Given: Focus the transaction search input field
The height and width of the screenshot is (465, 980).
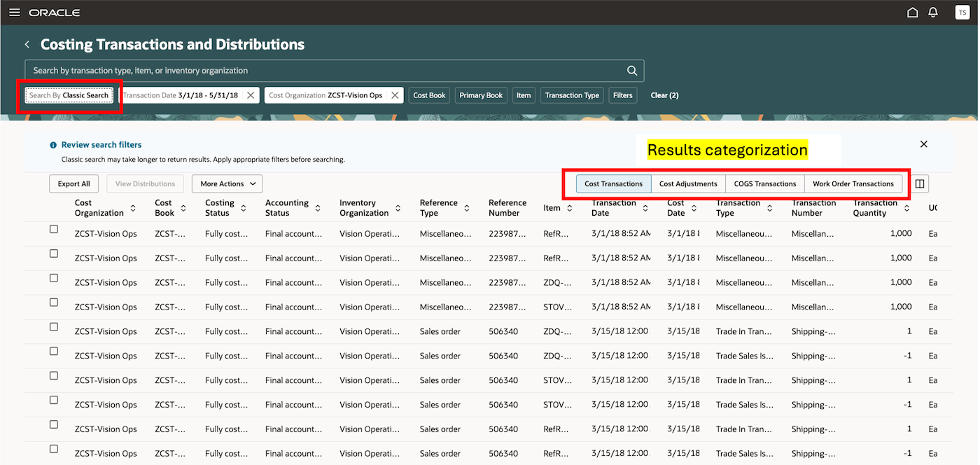Looking at the screenshot, I should 325,71.
